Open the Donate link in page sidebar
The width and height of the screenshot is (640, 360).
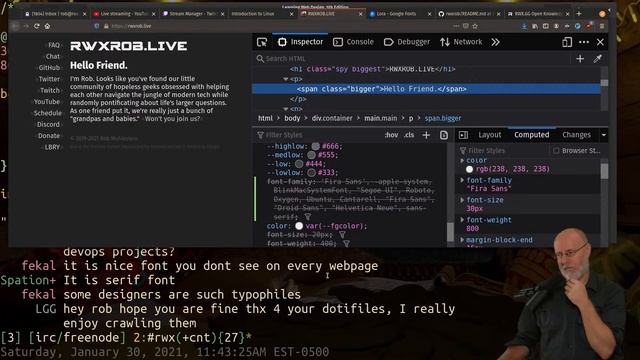[49, 136]
